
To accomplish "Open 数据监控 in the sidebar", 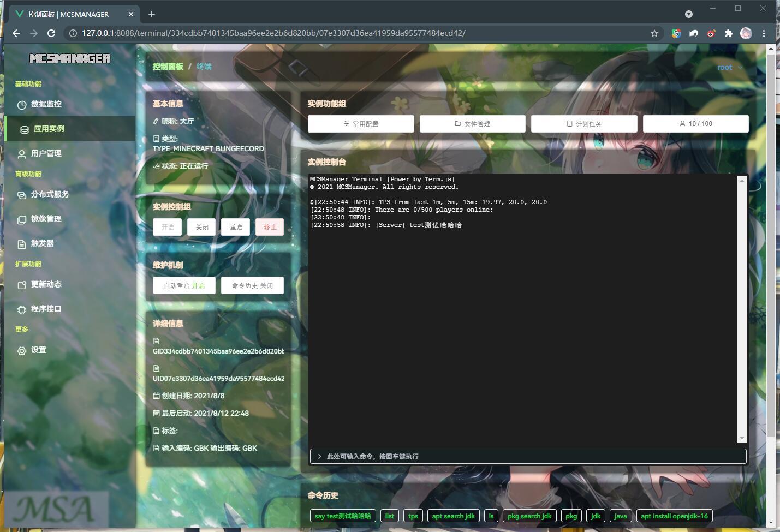I will [70, 104].
